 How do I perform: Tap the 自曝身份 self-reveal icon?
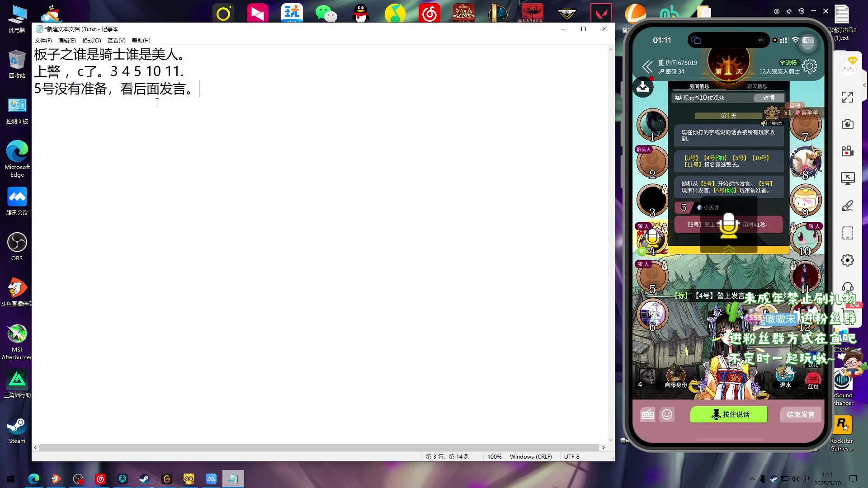tap(676, 376)
